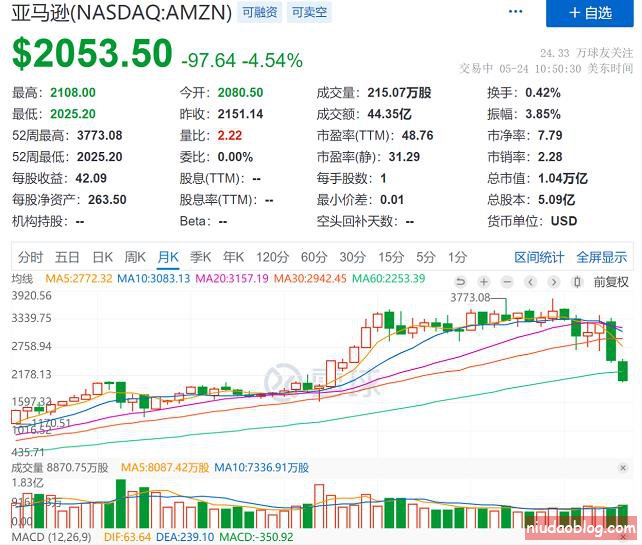Open the three-dots more options menu

click(x=515, y=11)
